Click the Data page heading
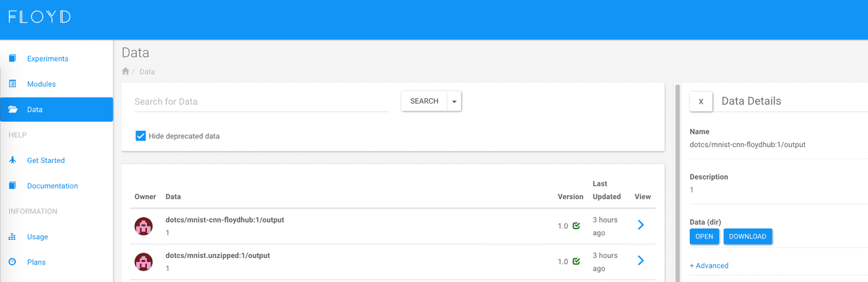This screenshot has width=868, height=282. pyautogui.click(x=136, y=53)
